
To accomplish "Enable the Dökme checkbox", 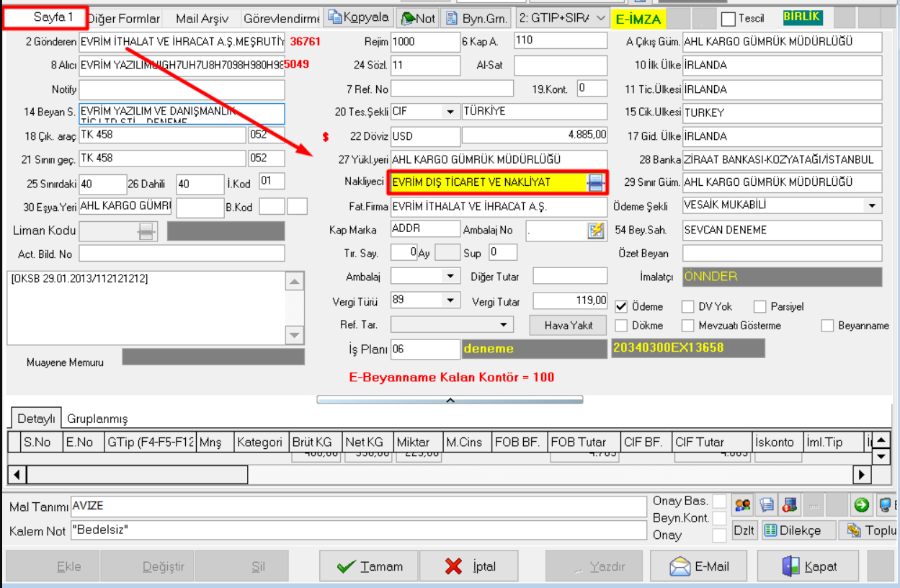I will 621,326.
